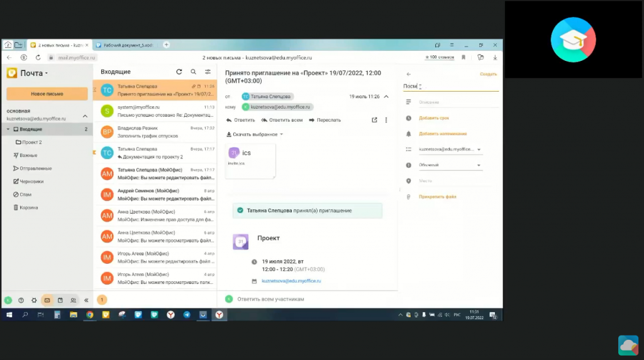Open search in the inbox list
Screen dimensions: 644x360
click(193, 72)
